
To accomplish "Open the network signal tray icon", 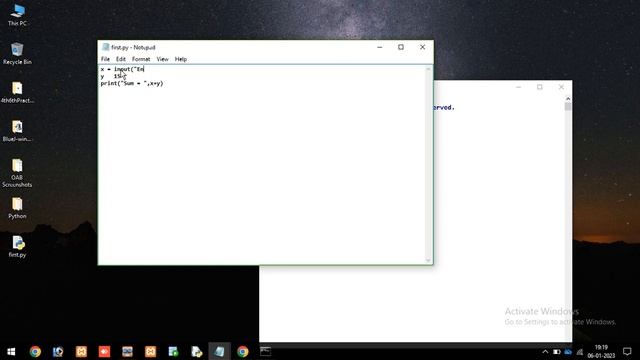I will (x=579, y=352).
